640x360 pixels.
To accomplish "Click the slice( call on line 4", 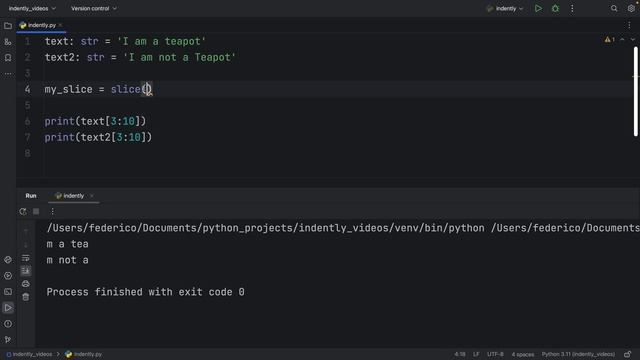I will coord(129,89).
